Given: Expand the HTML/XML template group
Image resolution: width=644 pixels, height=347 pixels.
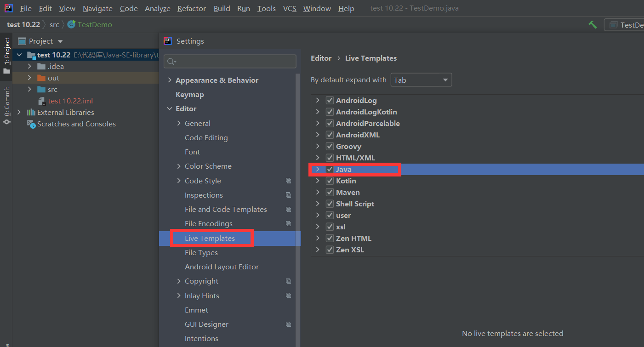Looking at the screenshot, I should [x=317, y=158].
